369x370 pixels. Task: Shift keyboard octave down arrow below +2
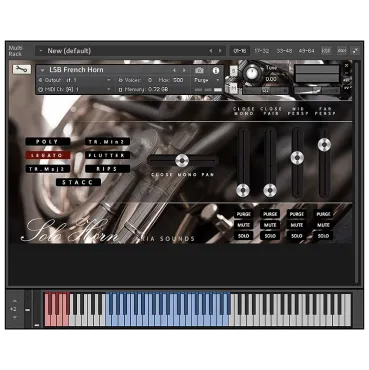click(15, 317)
